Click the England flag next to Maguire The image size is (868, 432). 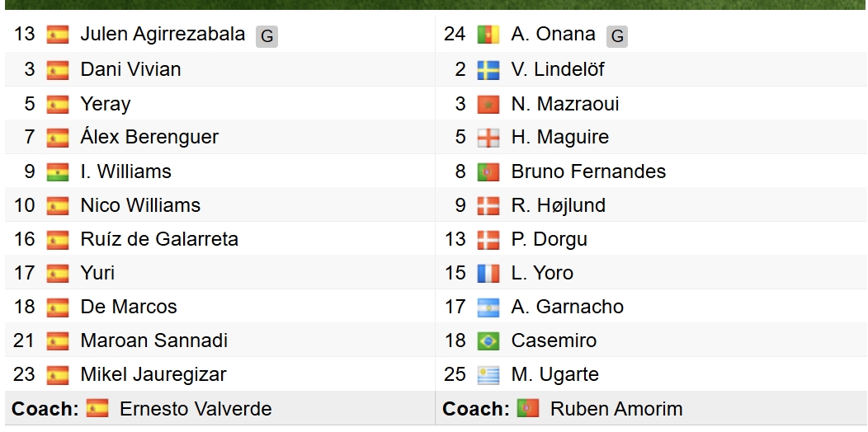(x=488, y=138)
